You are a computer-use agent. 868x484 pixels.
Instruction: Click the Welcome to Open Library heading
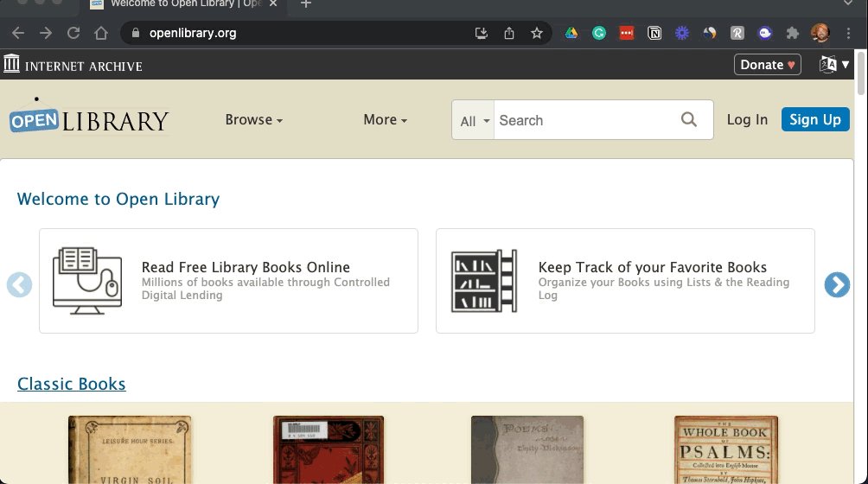pyautogui.click(x=118, y=199)
